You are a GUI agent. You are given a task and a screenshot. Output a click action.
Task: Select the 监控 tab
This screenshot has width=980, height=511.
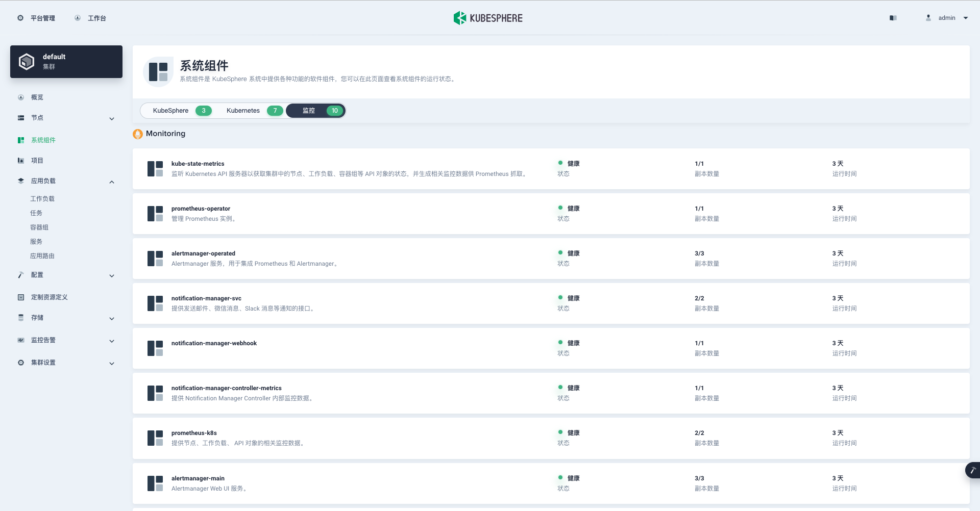tap(316, 111)
